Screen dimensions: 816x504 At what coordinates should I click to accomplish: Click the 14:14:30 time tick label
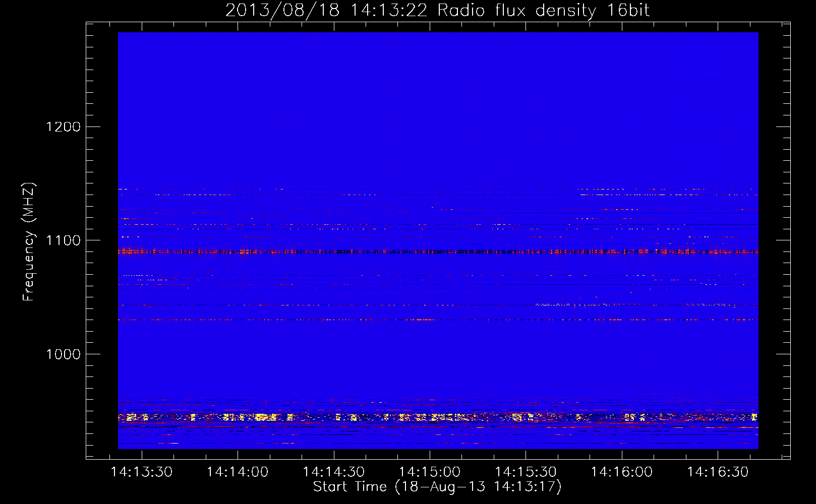coord(334,472)
